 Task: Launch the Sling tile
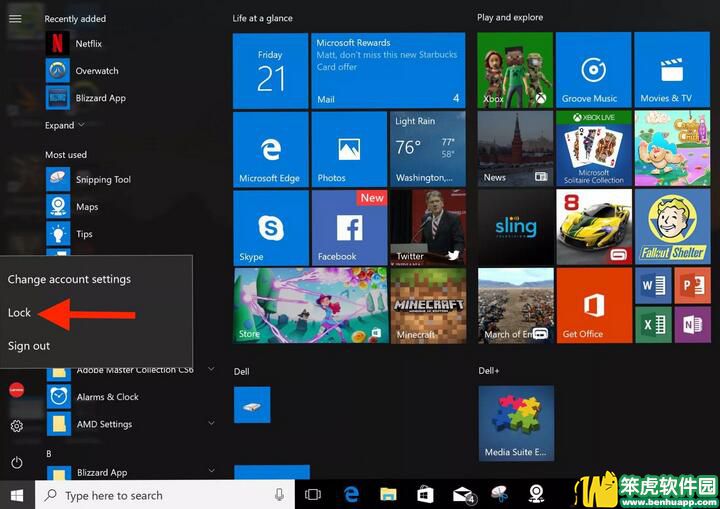pyautogui.click(x=516, y=227)
